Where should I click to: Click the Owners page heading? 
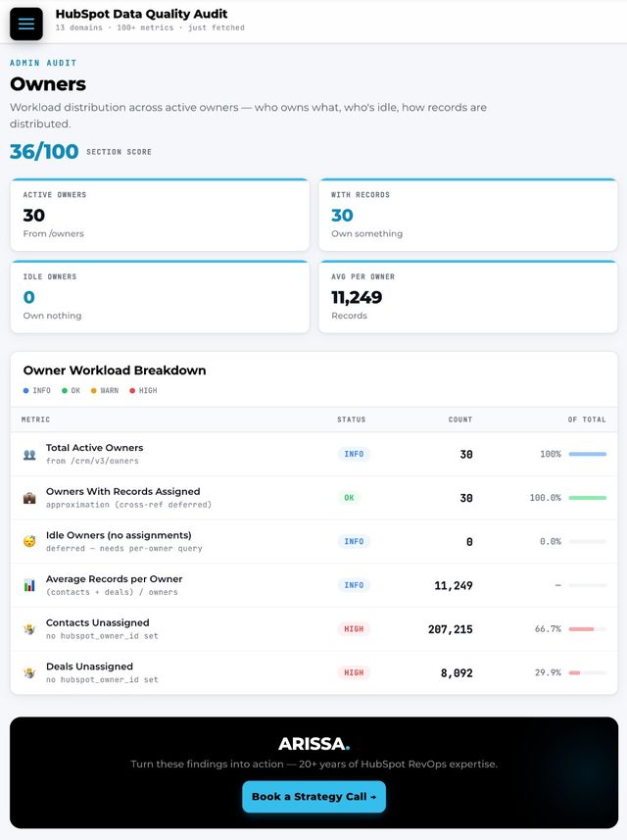coord(48,84)
